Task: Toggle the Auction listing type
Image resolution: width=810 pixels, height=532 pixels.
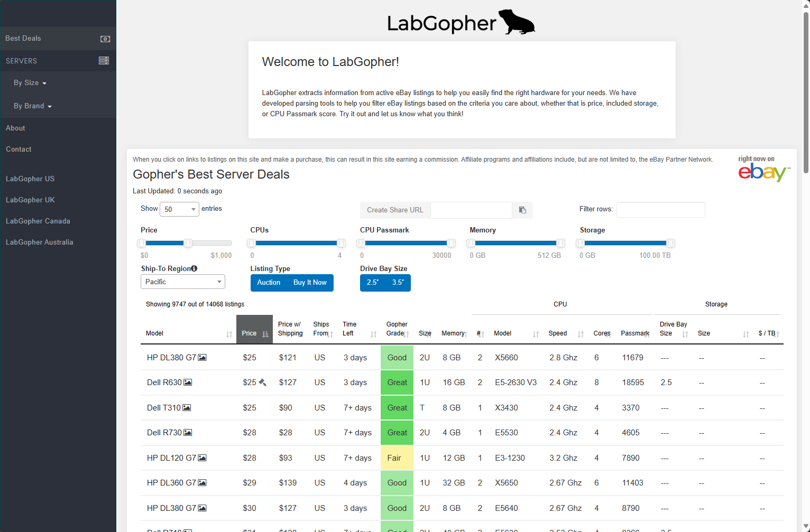Action: 269,283
